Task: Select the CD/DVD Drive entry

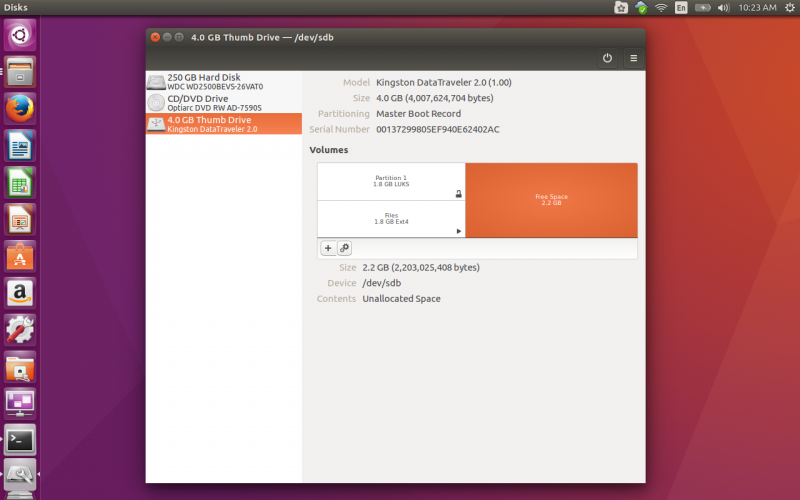Action: [224, 103]
